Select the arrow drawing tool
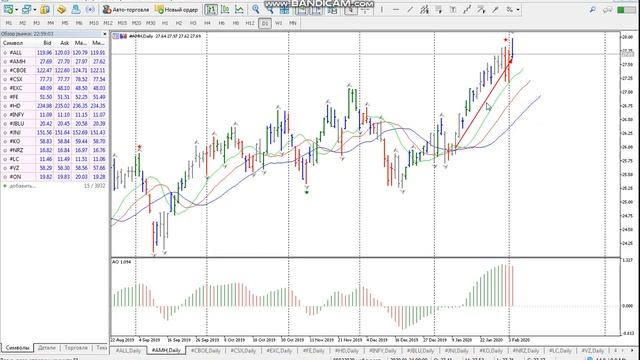The image size is (640, 360). pyautogui.click(x=496, y=9)
